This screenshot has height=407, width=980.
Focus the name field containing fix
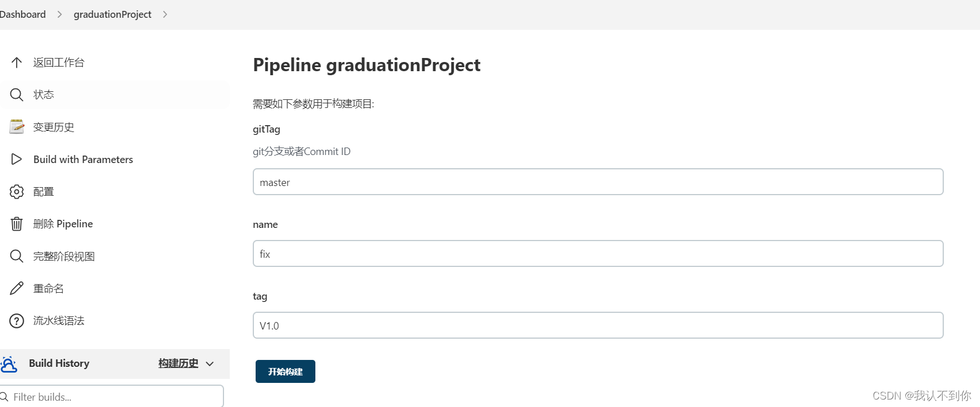coord(598,254)
